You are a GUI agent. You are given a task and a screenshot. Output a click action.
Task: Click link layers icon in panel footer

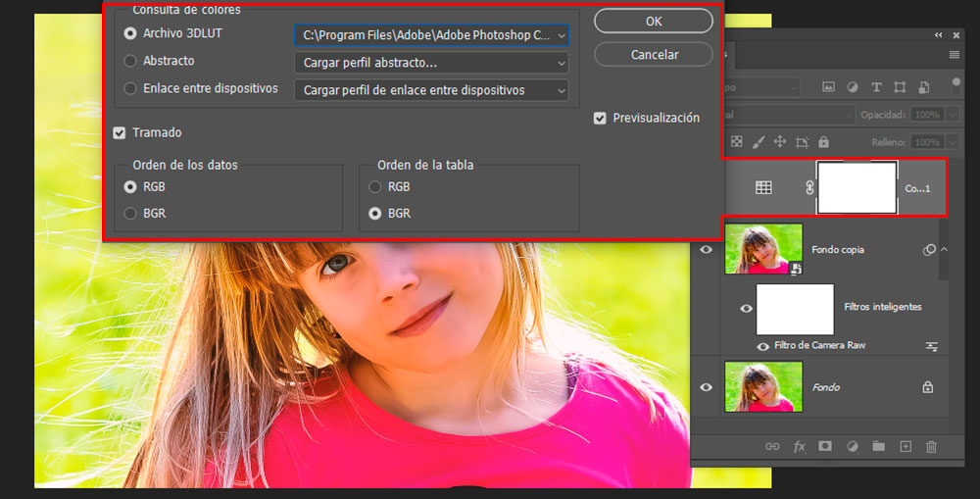pos(772,446)
